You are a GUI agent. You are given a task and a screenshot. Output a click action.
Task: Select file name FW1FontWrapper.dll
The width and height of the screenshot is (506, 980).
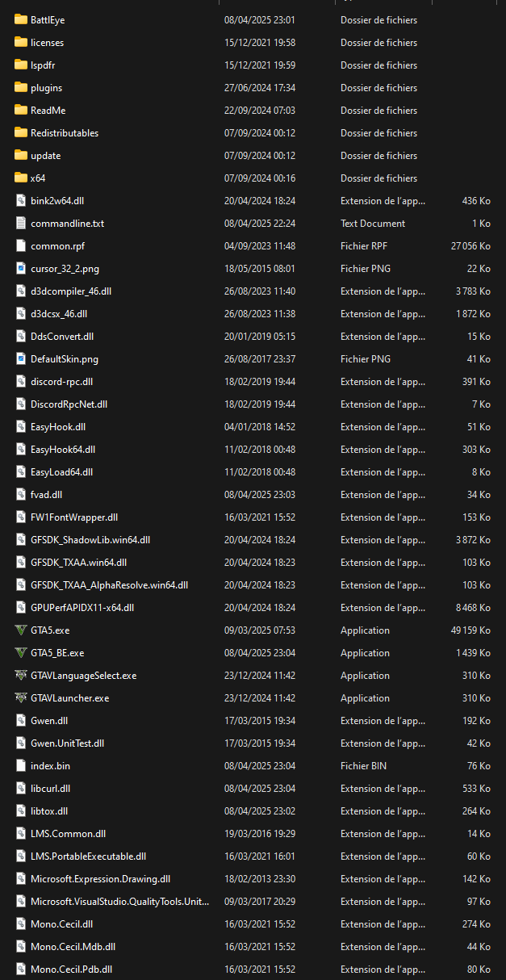(74, 517)
